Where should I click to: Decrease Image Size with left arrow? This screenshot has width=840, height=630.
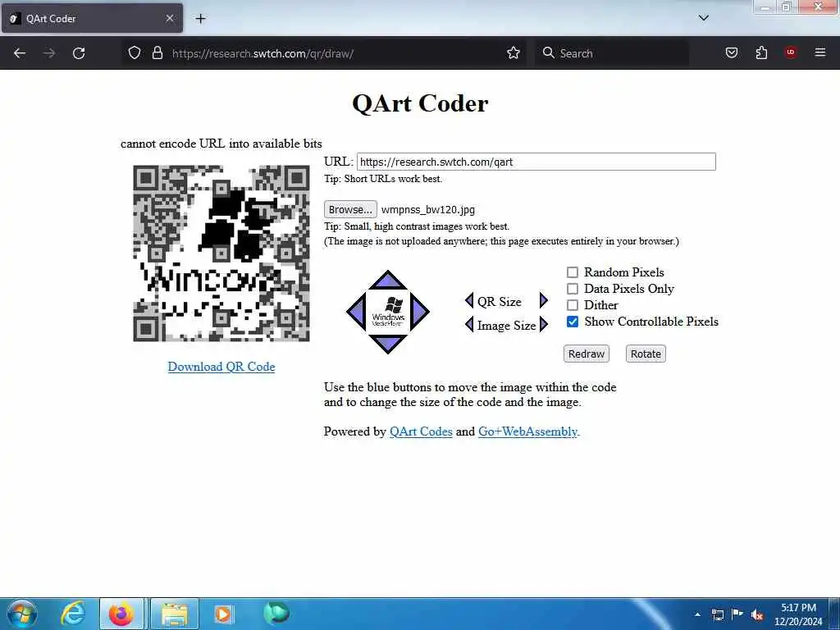(470, 325)
